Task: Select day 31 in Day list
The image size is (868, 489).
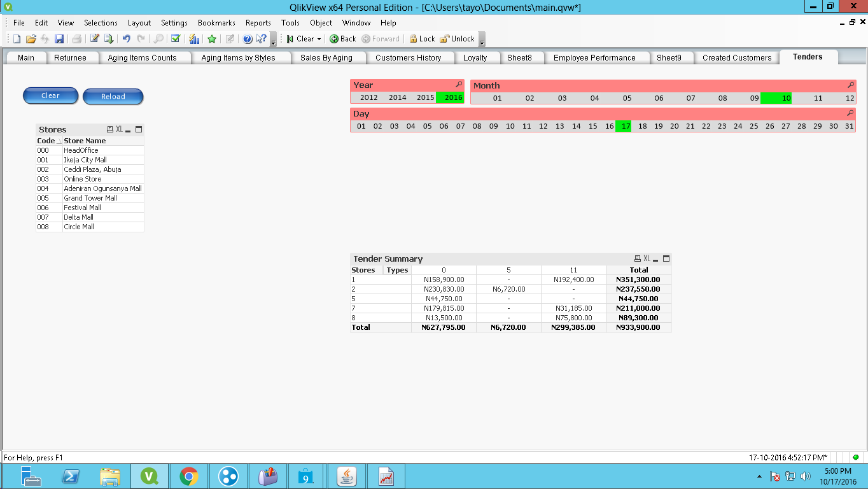Action: 849,127
